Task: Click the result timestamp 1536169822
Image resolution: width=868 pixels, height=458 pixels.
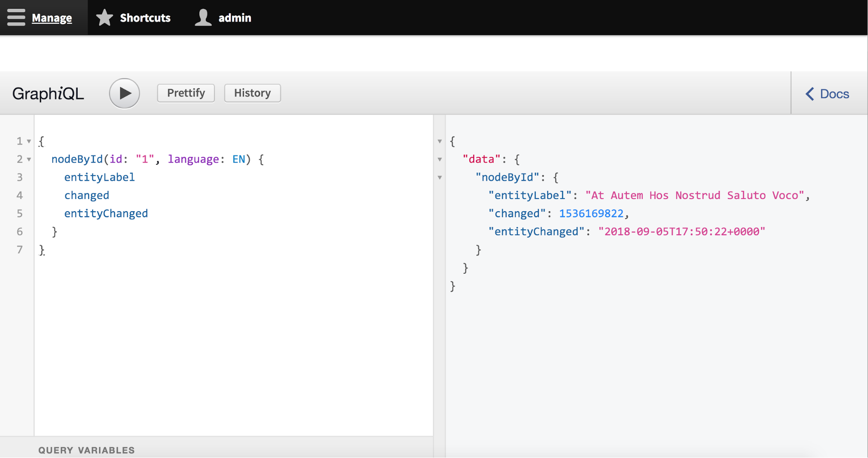Action: (x=591, y=214)
